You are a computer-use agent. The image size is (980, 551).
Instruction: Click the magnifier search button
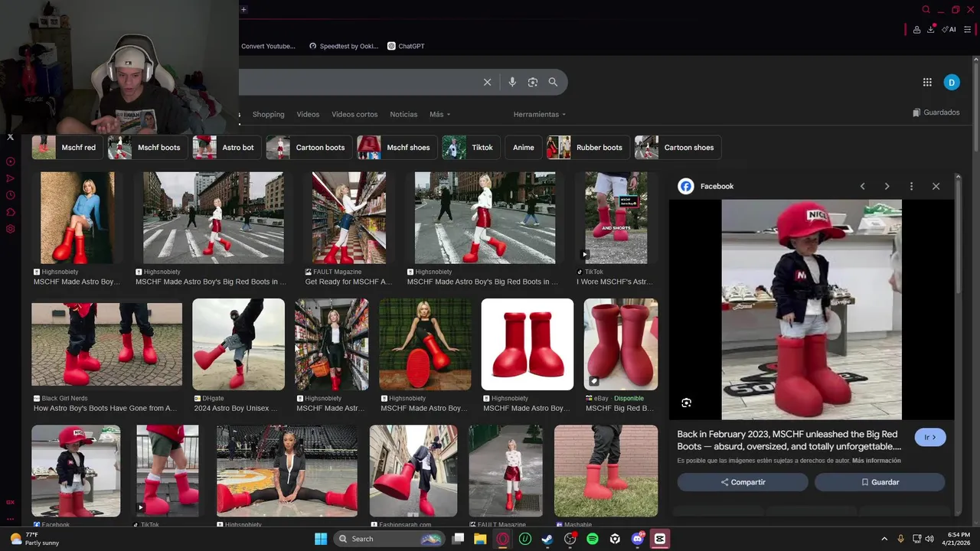coord(553,82)
